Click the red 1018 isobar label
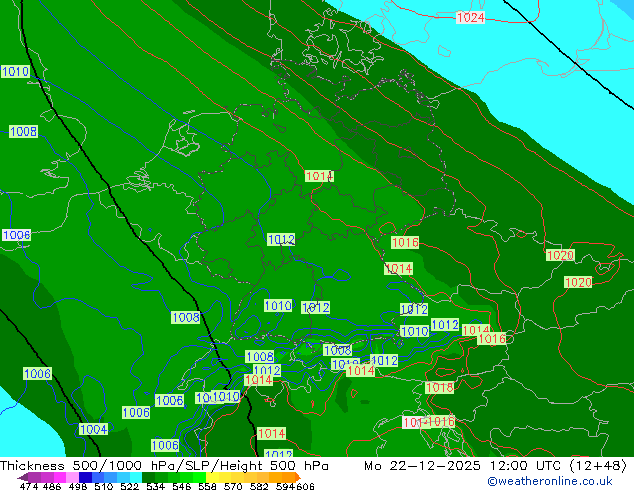The height and width of the screenshot is (490, 634). point(440,388)
